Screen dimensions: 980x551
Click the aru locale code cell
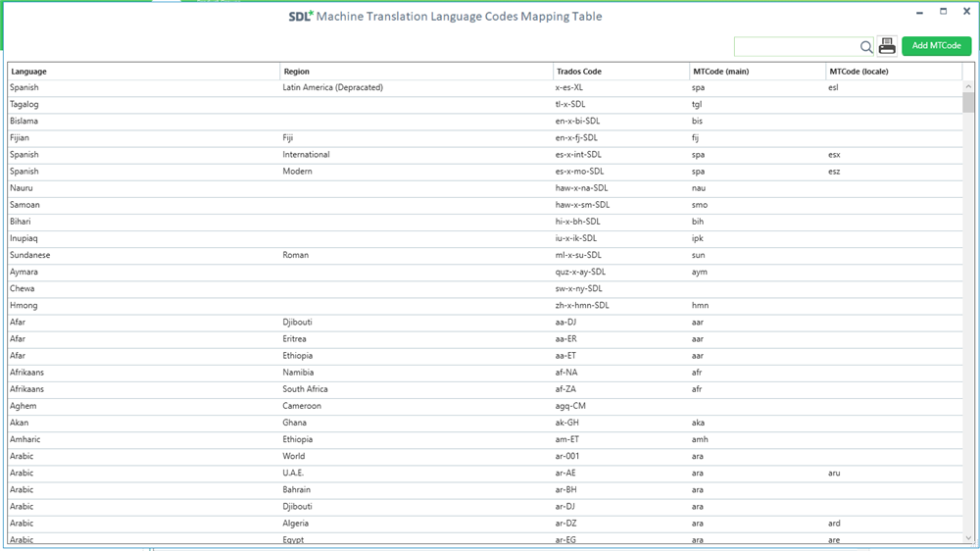[834, 474]
